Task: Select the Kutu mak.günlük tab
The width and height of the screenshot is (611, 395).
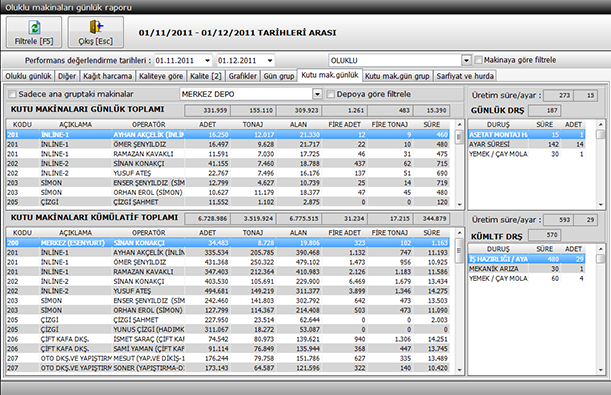Action: coord(330,75)
